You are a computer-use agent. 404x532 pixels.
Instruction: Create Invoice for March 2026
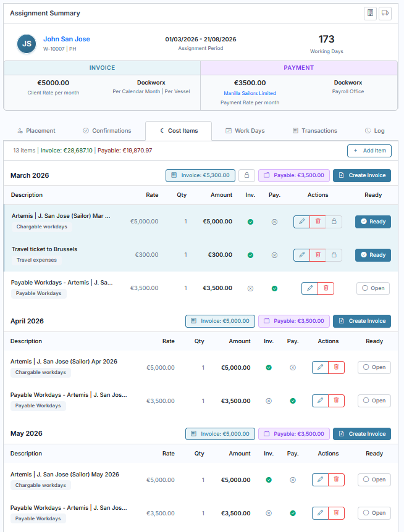(362, 175)
